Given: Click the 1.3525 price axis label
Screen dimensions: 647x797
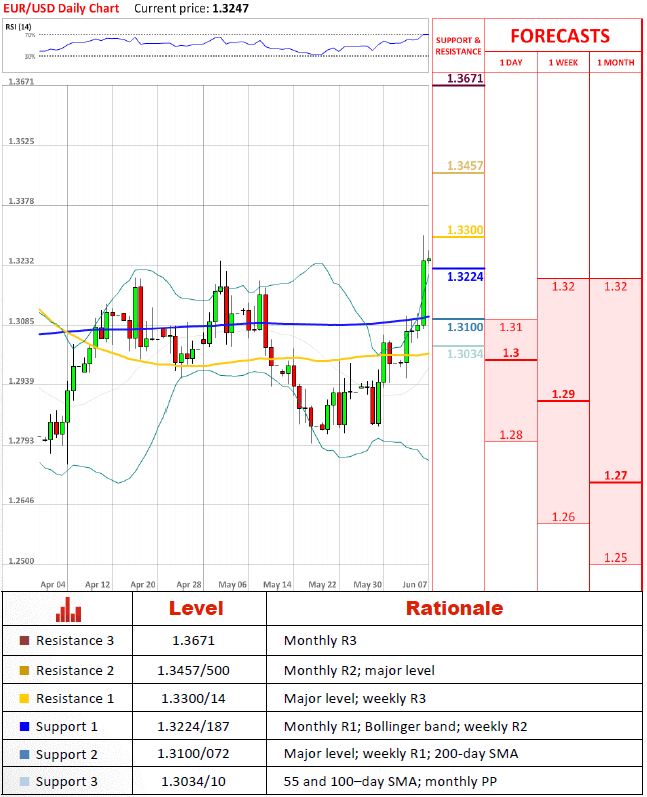Looking at the screenshot, I should (21, 141).
